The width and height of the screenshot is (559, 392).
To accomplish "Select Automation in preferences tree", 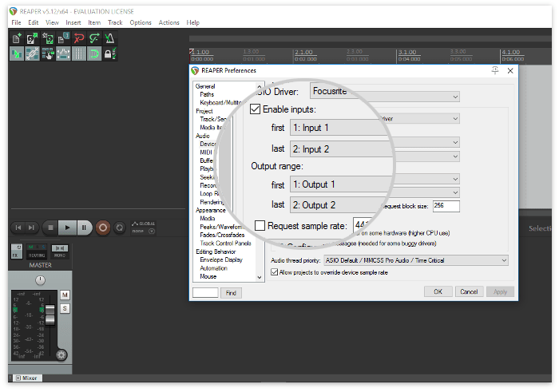I will coord(213,268).
